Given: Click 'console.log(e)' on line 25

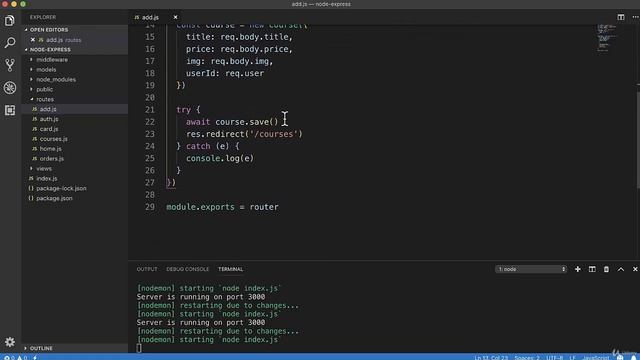Looking at the screenshot, I should pyautogui.click(x=220, y=158).
